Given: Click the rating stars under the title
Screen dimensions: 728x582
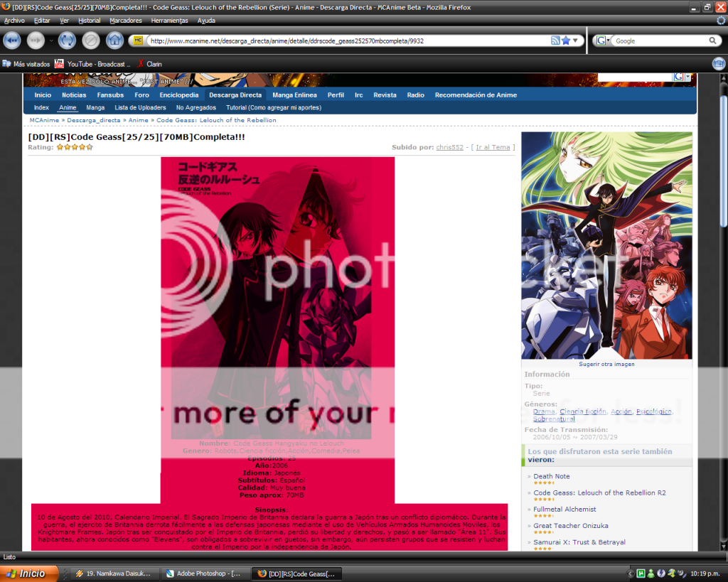Looking at the screenshot, I should pos(75,147).
